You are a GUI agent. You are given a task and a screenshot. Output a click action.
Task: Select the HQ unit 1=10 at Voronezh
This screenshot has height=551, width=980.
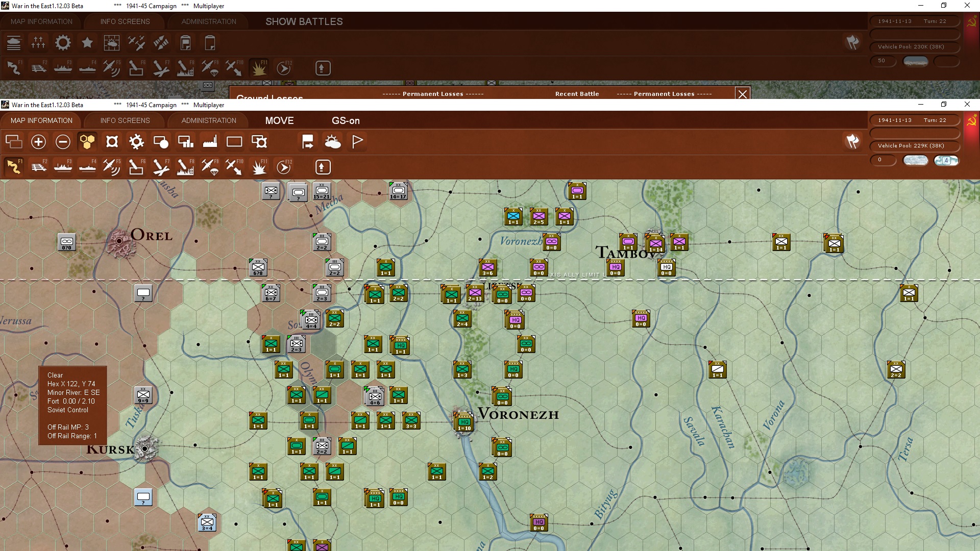click(x=464, y=422)
